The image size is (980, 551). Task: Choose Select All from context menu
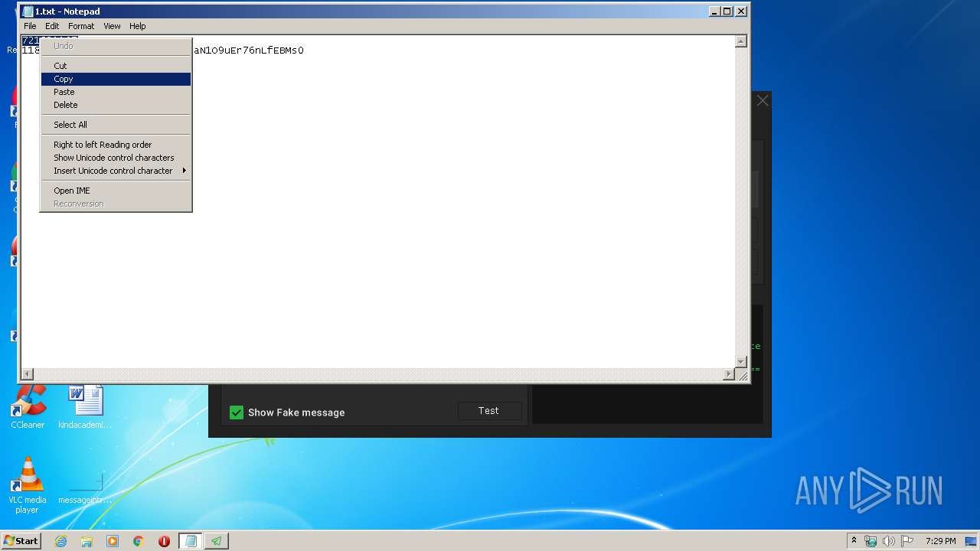116,125
